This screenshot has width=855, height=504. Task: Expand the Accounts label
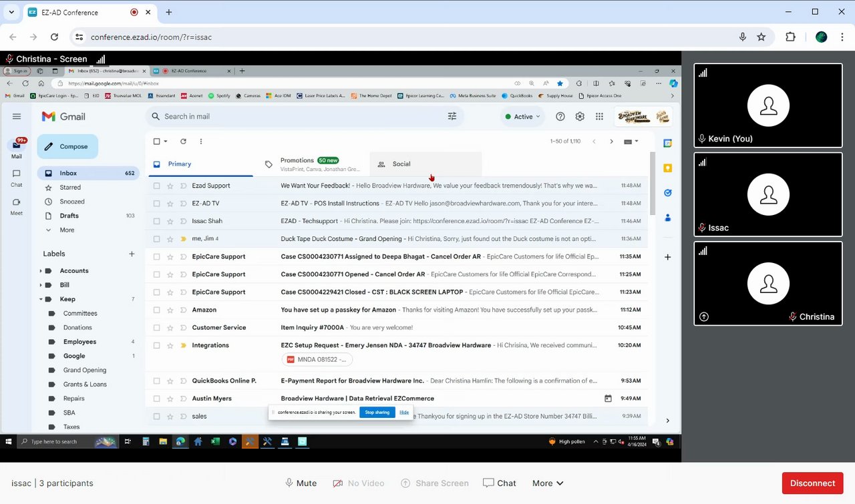(x=41, y=271)
